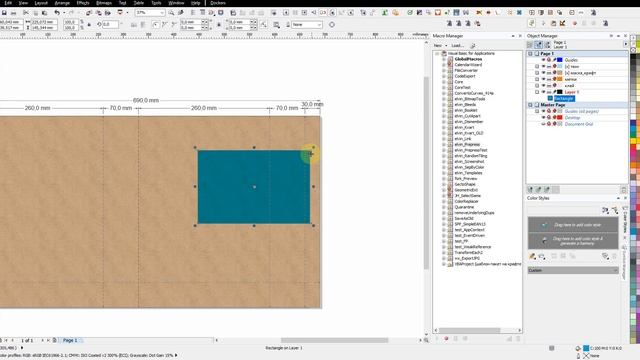Open the Tools menu

156,3
